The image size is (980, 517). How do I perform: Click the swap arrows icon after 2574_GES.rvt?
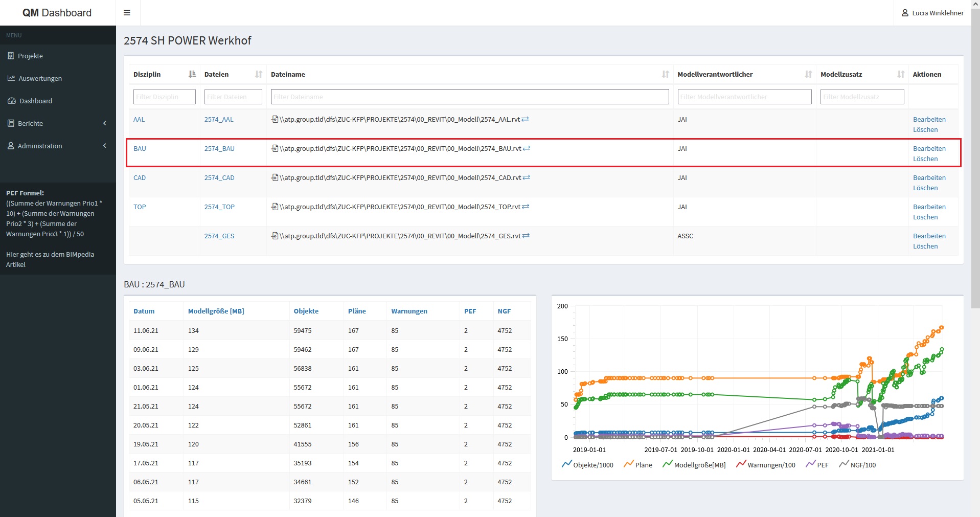(526, 236)
